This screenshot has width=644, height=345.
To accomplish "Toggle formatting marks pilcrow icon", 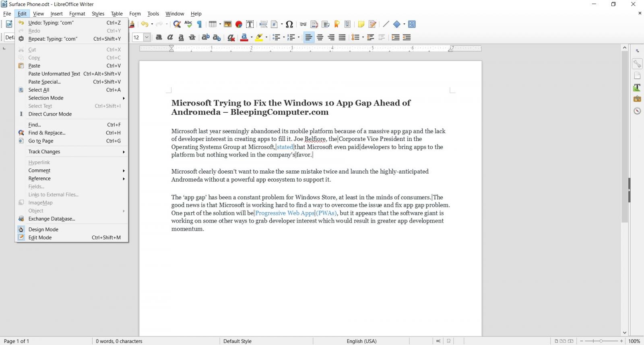I will click(x=199, y=24).
